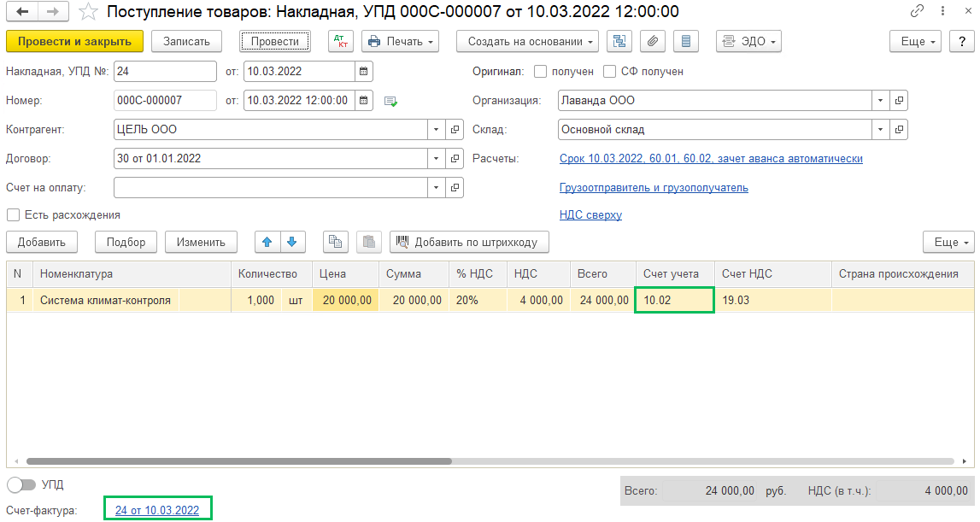Select the Счет НДС cell 19.03
This screenshot has width=980, height=522.
click(x=773, y=300)
